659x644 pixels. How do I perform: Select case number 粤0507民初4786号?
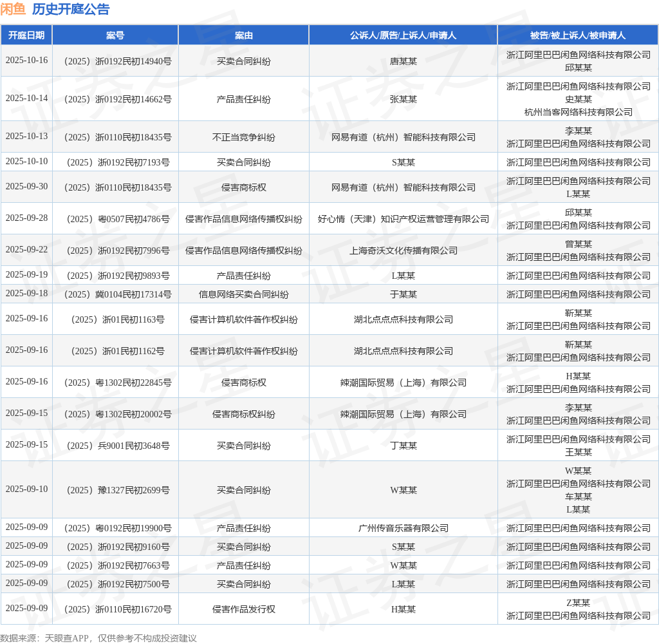pyautogui.click(x=118, y=219)
